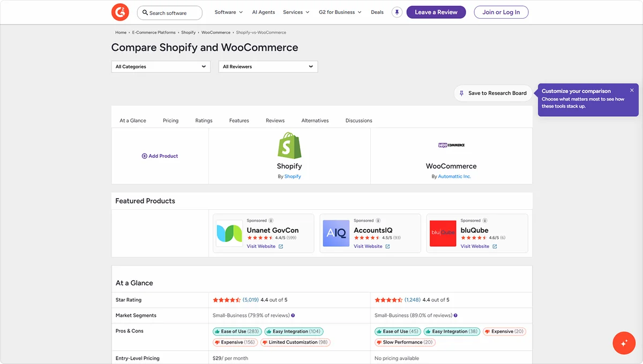Open the AccountsIQ logo thumbnail
This screenshot has width=643, height=364.
coord(336,233)
